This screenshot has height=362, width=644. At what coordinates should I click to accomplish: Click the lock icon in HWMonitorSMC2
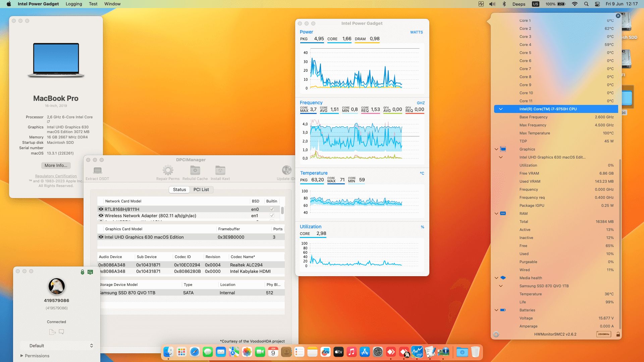[618, 335]
